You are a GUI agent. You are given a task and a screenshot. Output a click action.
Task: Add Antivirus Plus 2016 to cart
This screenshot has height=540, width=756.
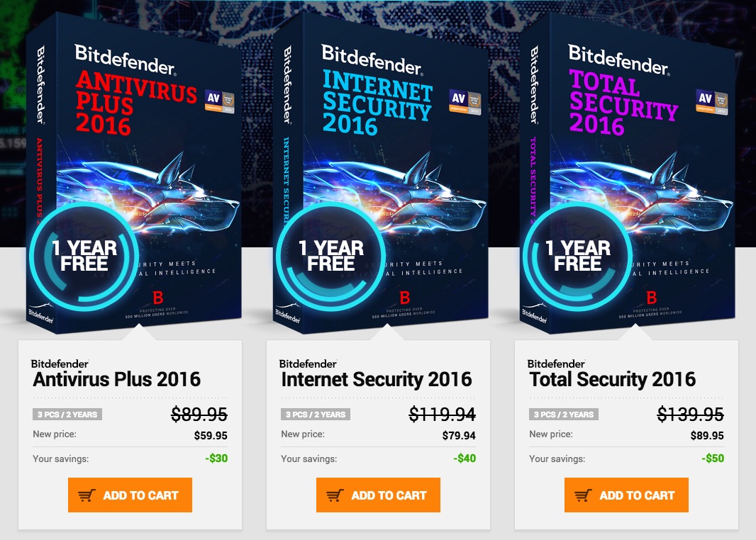click(130, 495)
